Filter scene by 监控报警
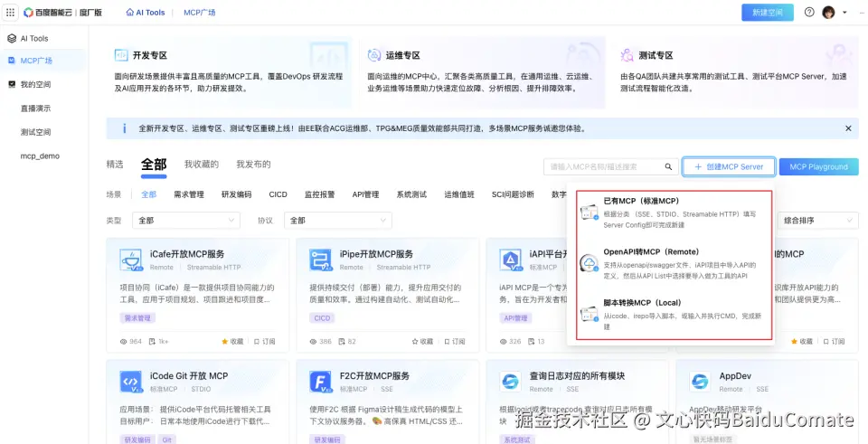868x444 pixels. pyautogui.click(x=319, y=194)
